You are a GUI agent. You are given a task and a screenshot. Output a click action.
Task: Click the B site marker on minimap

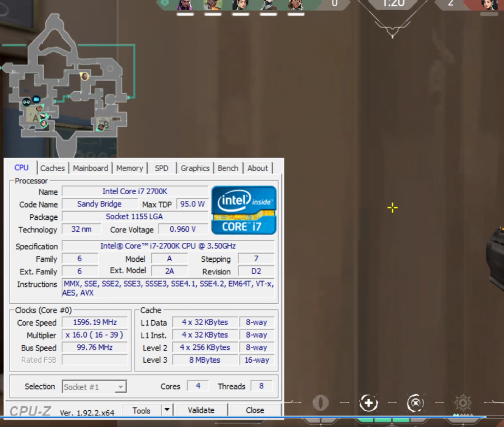[106, 125]
